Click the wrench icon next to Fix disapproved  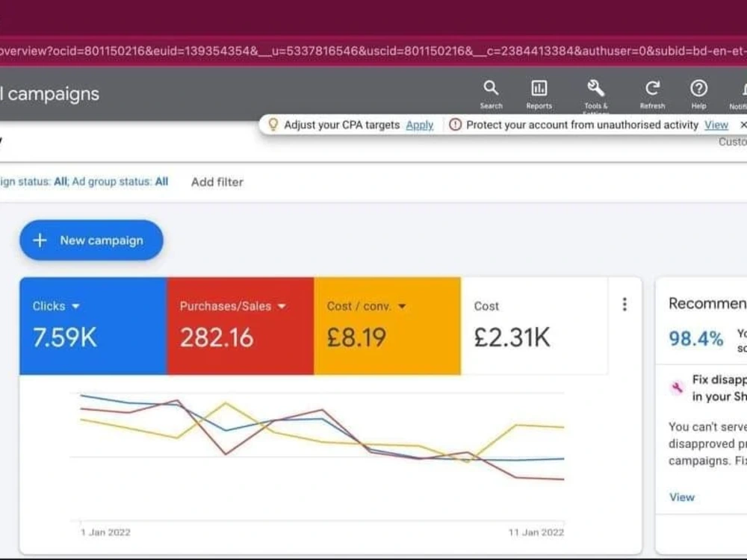click(677, 388)
